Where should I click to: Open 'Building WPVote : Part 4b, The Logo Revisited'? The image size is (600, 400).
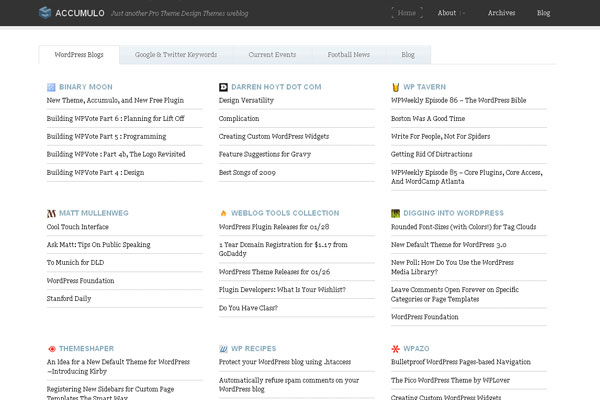[116, 154]
